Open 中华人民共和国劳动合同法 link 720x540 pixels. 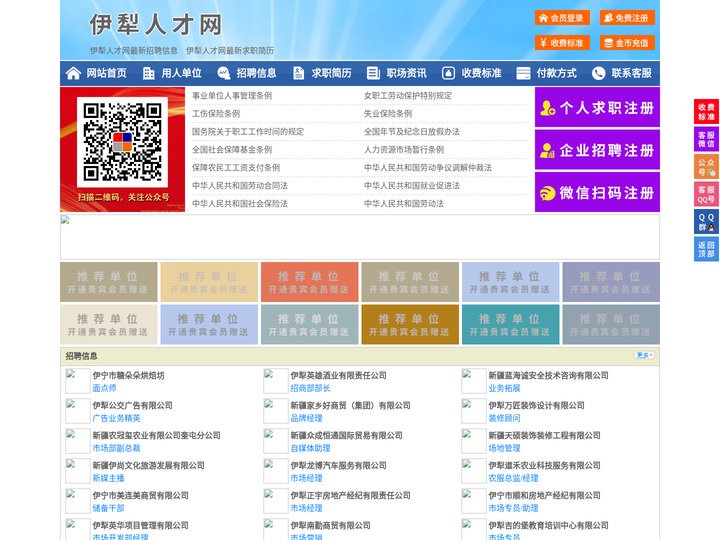point(240,186)
